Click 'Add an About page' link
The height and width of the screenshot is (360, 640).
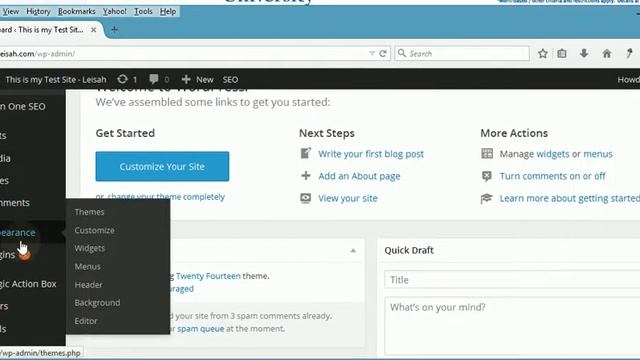click(x=359, y=176)
